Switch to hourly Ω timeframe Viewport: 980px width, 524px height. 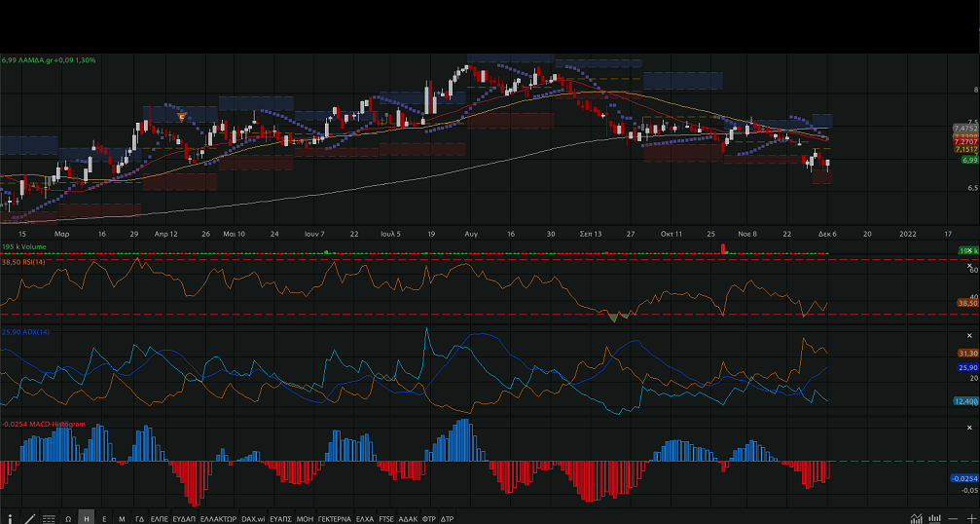[x=68, y=519]
